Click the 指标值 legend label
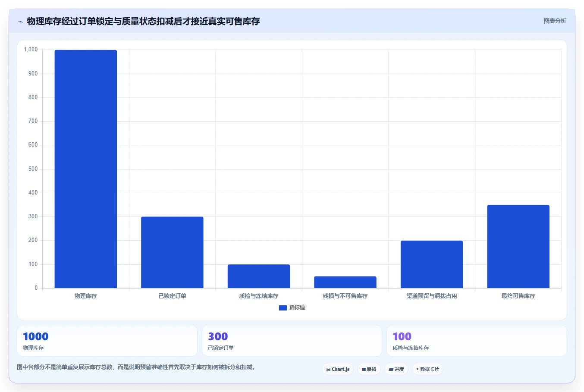This screenshot has width=584, height=392. pos(297,307)
